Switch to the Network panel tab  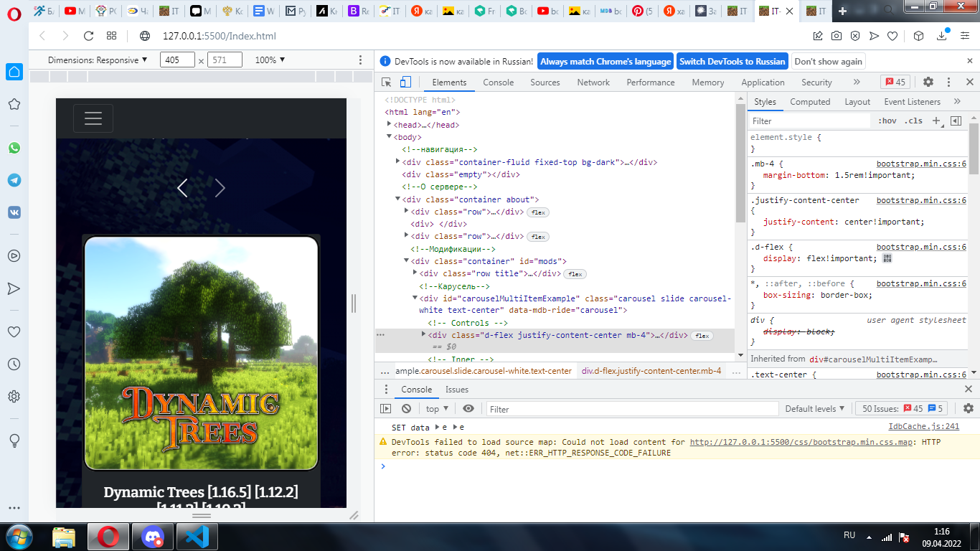click(x=593, y=83)
